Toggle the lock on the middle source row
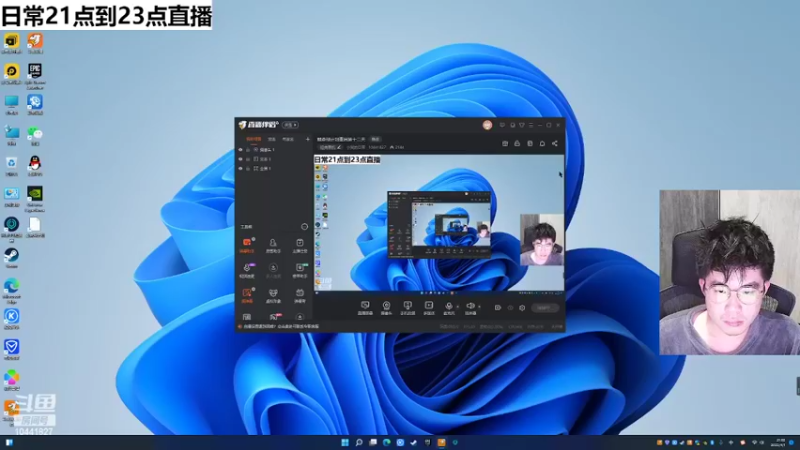Image resolution: width=800 pixels, height=450 pixels. (x=248, y=159)
